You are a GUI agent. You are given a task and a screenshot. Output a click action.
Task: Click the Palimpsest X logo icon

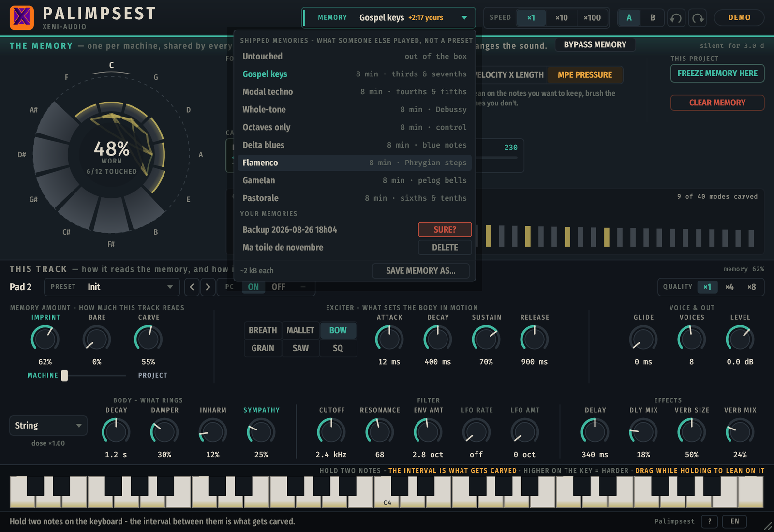(x=22, y=17)
